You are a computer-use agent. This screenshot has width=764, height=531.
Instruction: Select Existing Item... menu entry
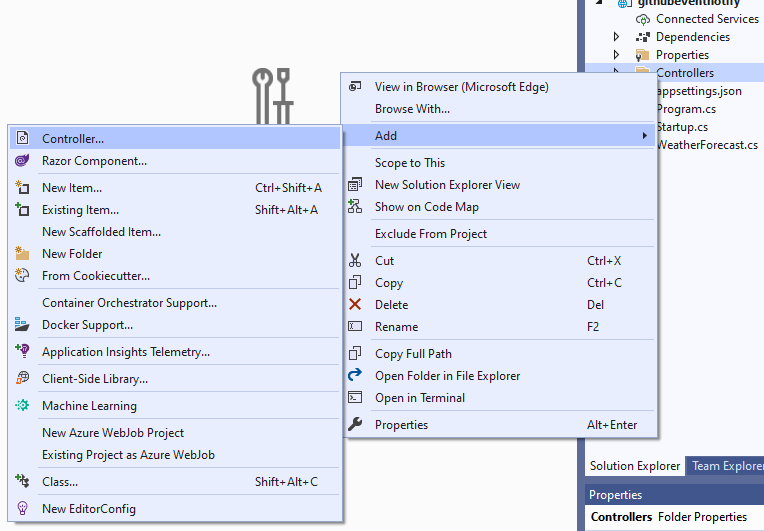(174, 209)
